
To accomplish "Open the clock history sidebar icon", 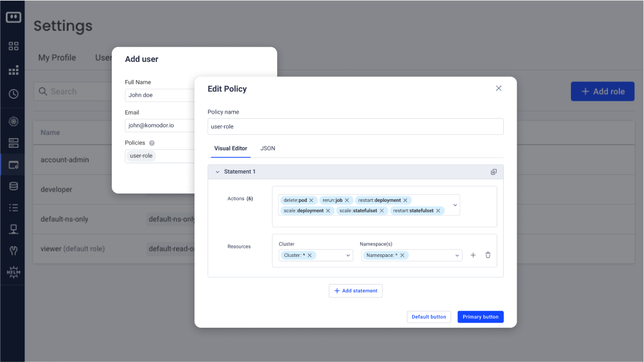I will point(14,94).
